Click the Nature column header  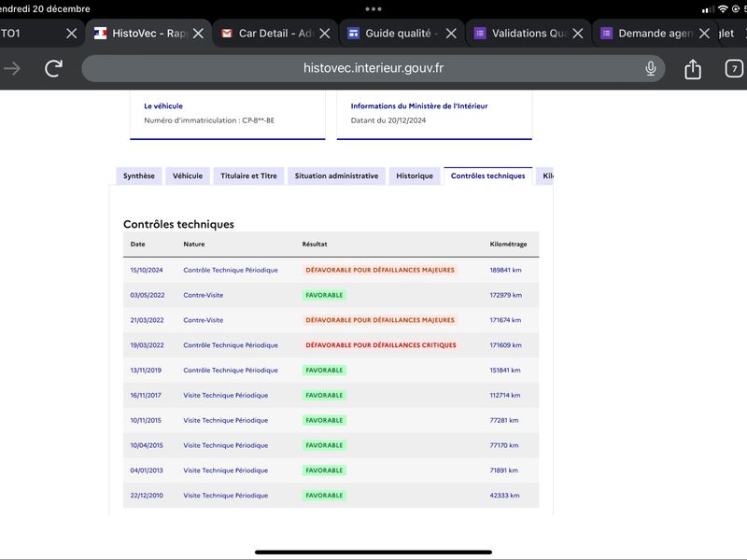[194, 244]
